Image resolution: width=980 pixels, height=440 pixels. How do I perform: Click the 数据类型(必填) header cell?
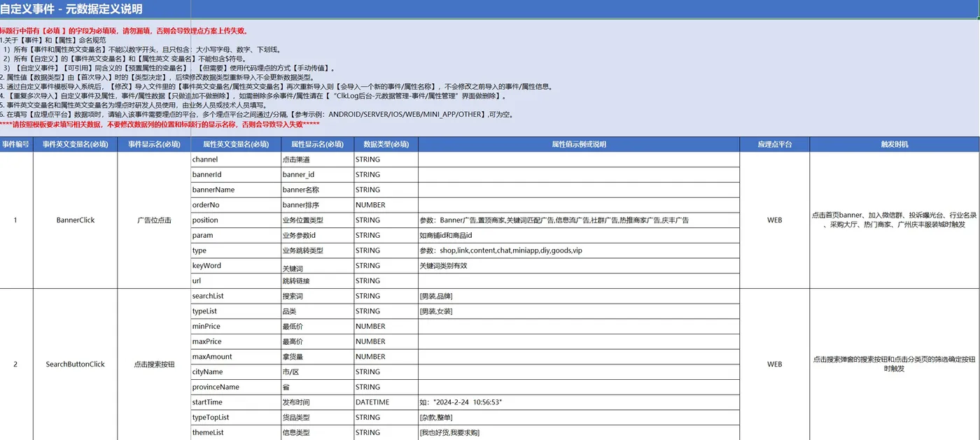[x=386, y=144]
